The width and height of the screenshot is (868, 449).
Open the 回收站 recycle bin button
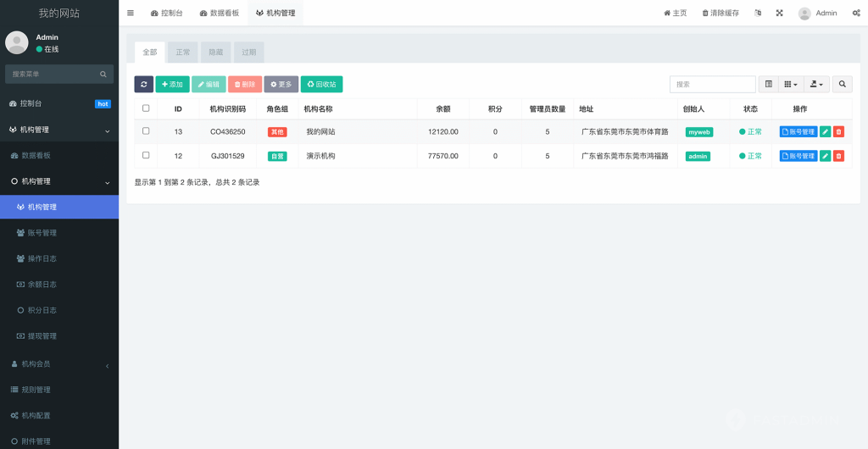coord(321,85)
